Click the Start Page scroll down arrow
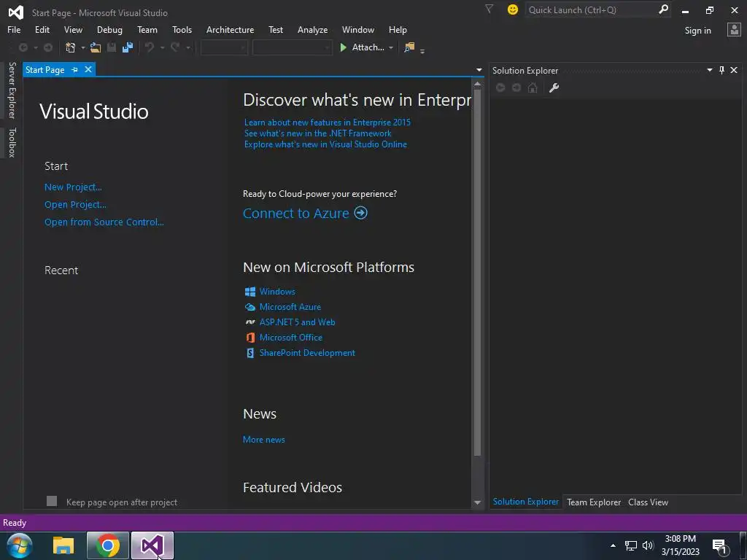This screenshot has width=747, height=560. coord(477,502)
